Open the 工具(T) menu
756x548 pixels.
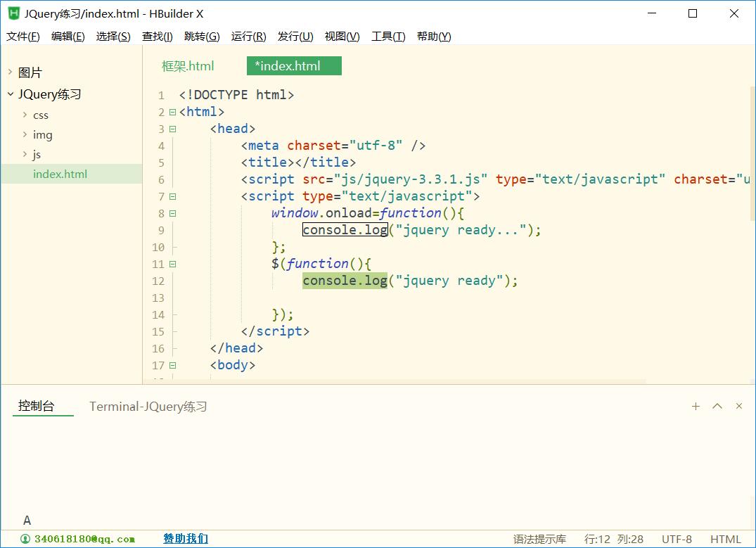388,37
